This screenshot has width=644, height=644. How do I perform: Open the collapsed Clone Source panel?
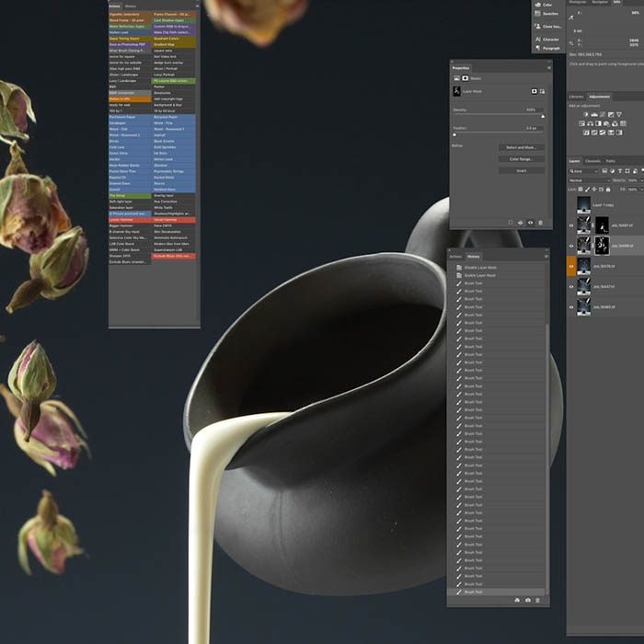click(548, 27)
